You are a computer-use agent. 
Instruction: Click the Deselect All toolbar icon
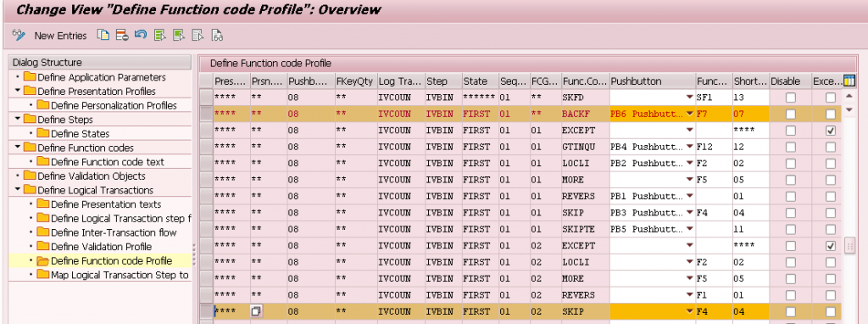coord(198,36)
